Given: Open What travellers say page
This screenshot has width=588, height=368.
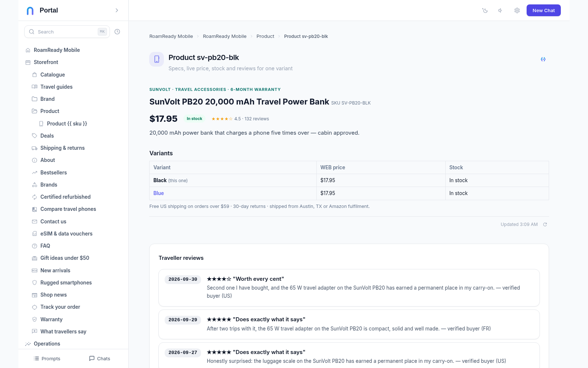Looking at the screenshot, I should 63,332.
